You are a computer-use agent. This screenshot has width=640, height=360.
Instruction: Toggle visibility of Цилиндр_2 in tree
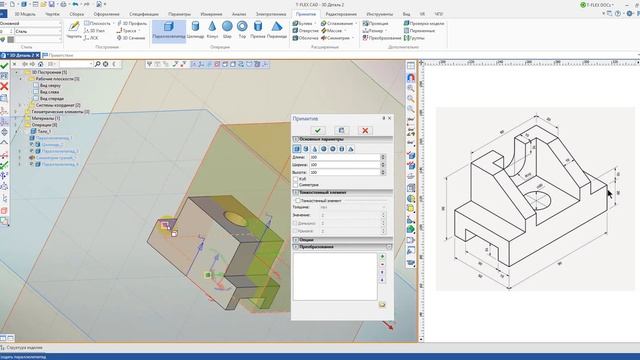tap(31, 144)
